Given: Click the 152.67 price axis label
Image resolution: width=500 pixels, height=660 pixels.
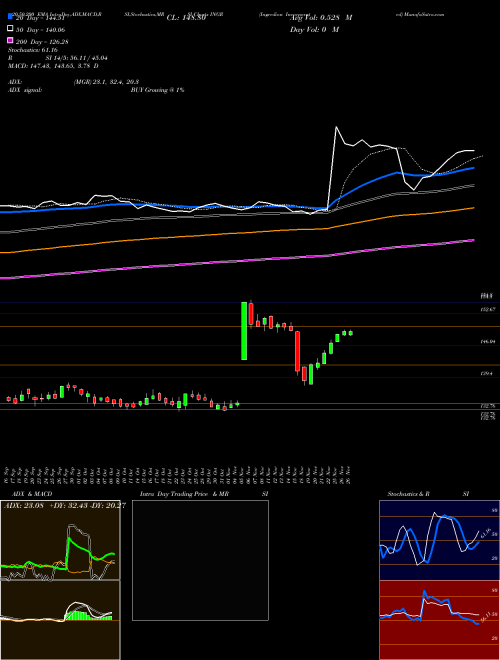Looking at the screenshot, I should click(488, 309).
